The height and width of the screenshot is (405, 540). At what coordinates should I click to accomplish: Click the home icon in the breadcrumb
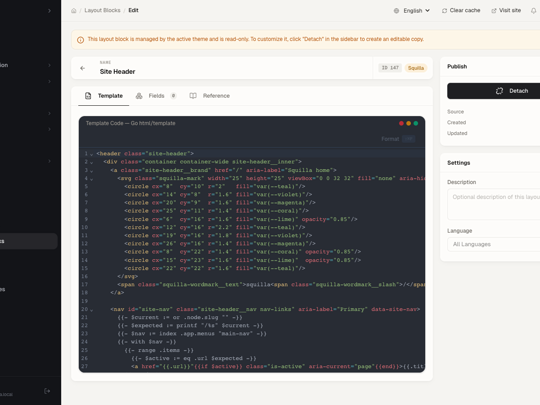[x=73, y=11]
